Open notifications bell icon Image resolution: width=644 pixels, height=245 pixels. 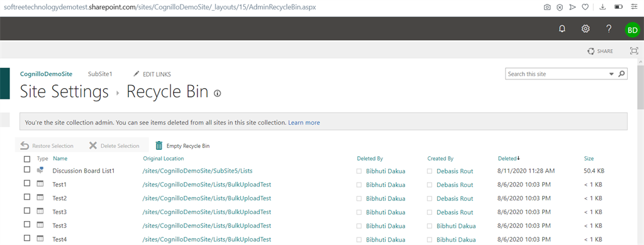[x=562, y=29]
